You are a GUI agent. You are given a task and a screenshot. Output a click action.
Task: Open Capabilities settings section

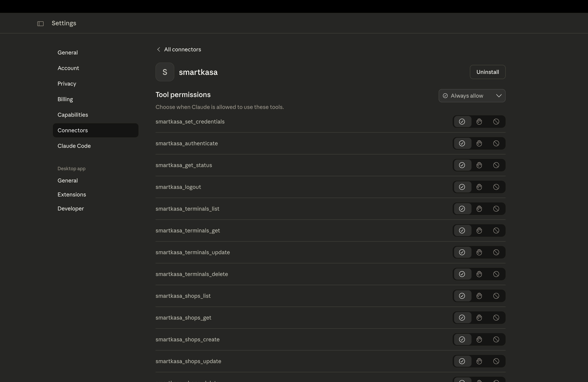coord(73,115)
